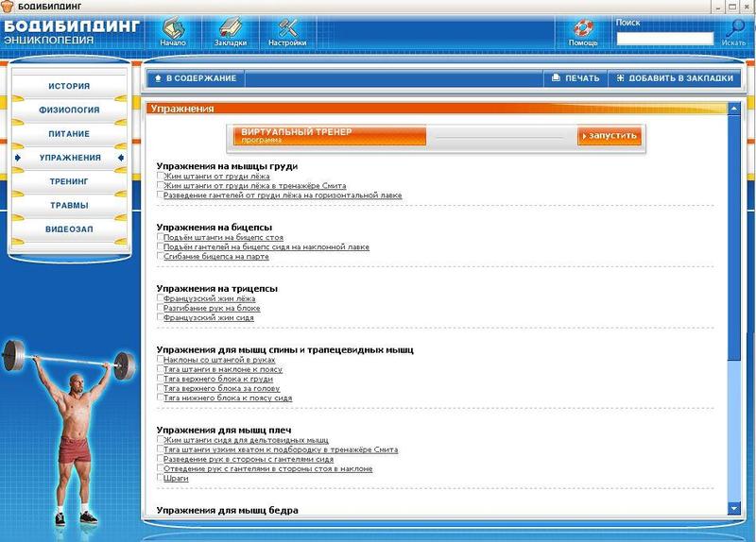Click the ЗАПУСТИТЬ virtual trainer button
Image resolution: width=756 pixels, height=542 pixels.
click(610, 136)
